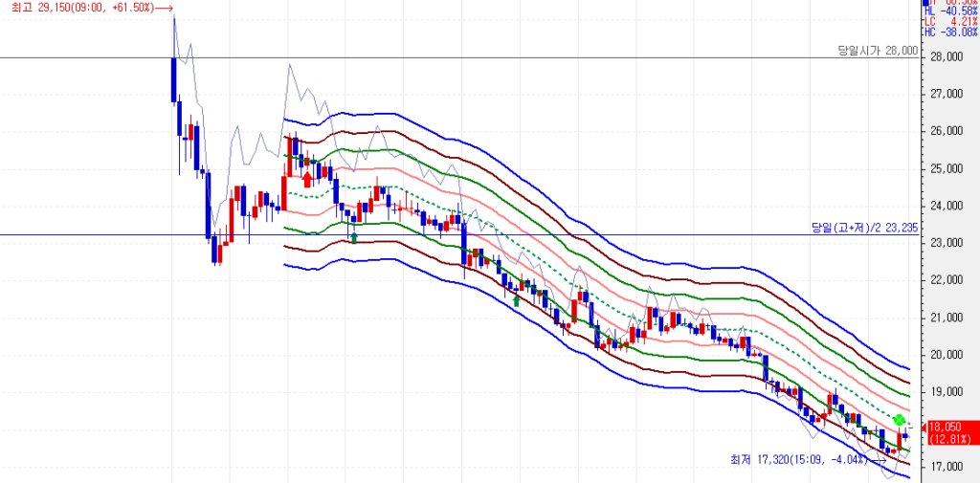This screenshot has width=980, height=483.
Task: Click the 27,000 price axis label
Action: [945, 95]
